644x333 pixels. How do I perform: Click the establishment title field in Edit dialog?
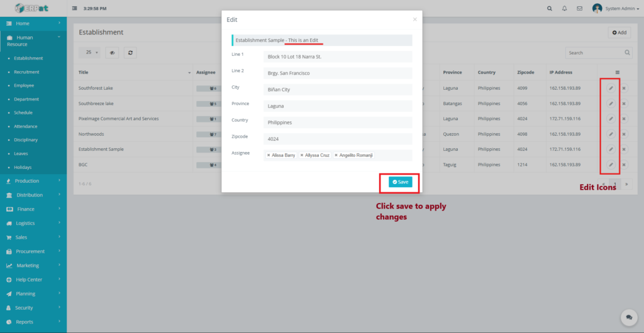322,40
